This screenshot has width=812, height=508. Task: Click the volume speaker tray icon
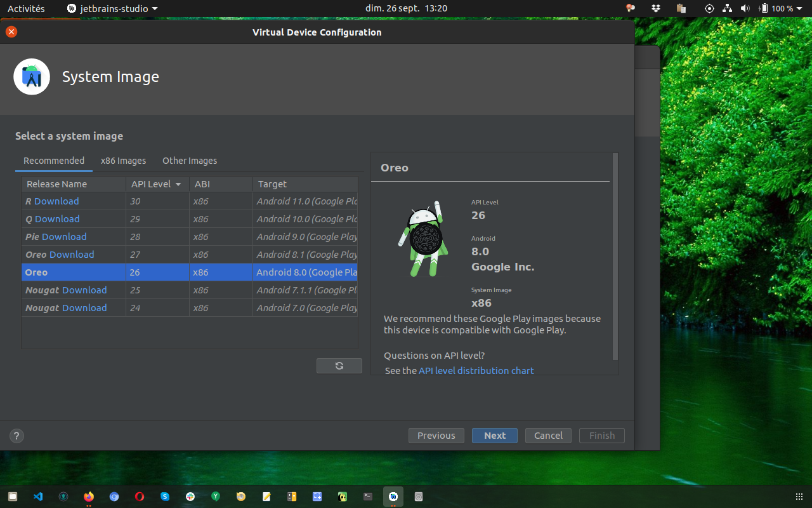pyautogui.click(x=745, y=8)
